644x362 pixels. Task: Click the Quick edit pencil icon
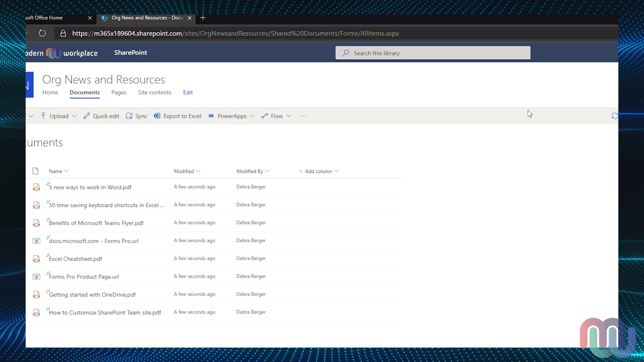tap(87, 116)
